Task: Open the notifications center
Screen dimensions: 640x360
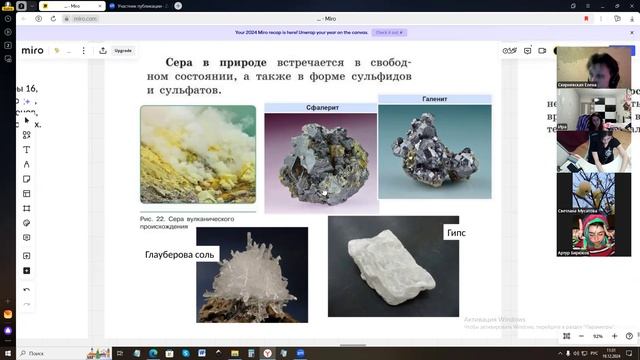Action: (x=629, y=353)
